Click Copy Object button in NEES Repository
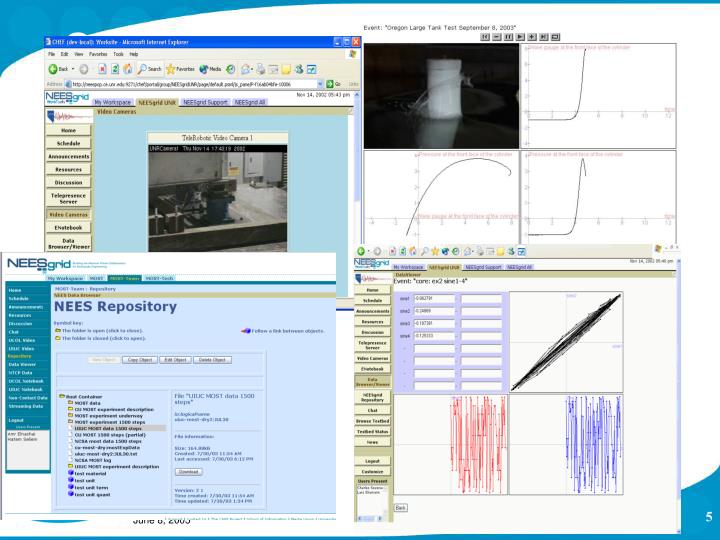This screenshot has width=720, height=540. pos(140,360)
